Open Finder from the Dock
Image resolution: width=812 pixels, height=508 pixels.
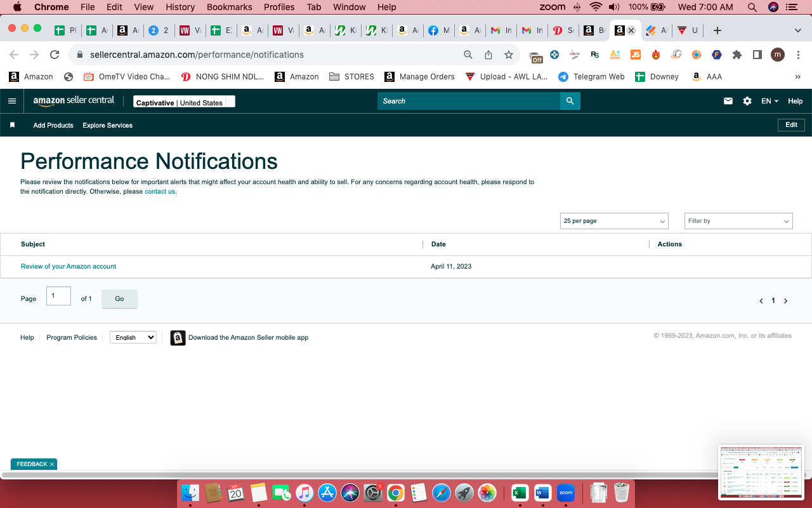coord(190,492)
